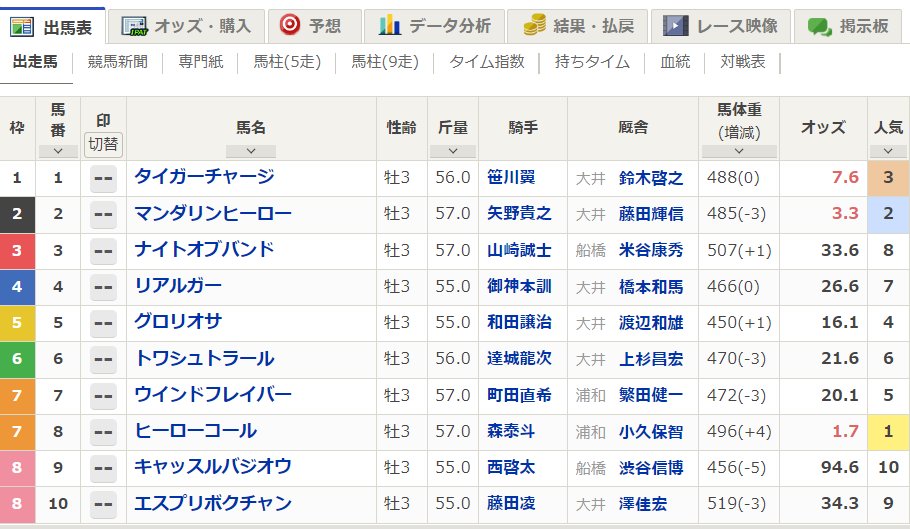
Task: Select the 競馬新聞 sub-tab
Action: click(x=118, y=61)
